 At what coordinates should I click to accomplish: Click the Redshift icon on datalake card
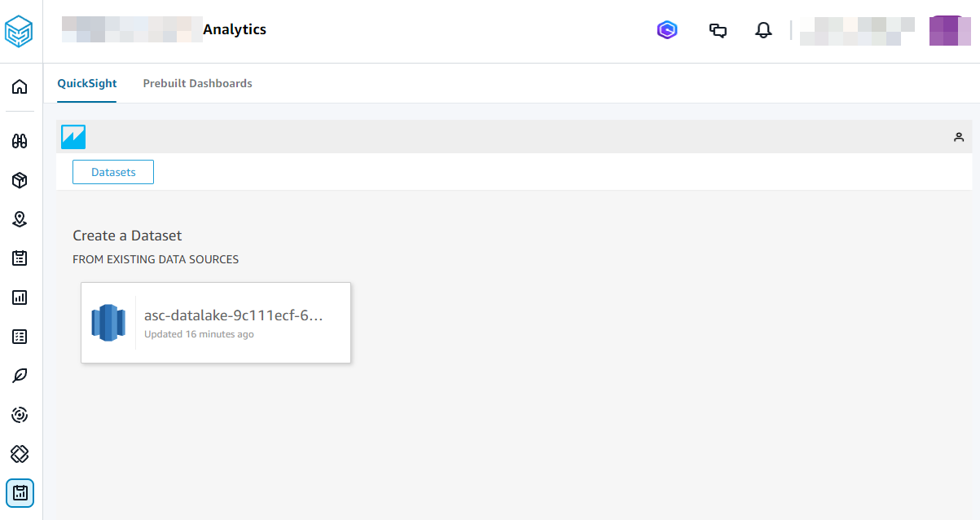[x=108, y=323]
